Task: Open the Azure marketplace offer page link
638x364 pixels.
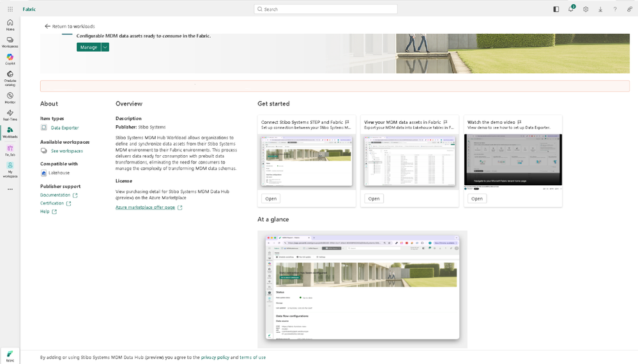Action: (145, 208)
